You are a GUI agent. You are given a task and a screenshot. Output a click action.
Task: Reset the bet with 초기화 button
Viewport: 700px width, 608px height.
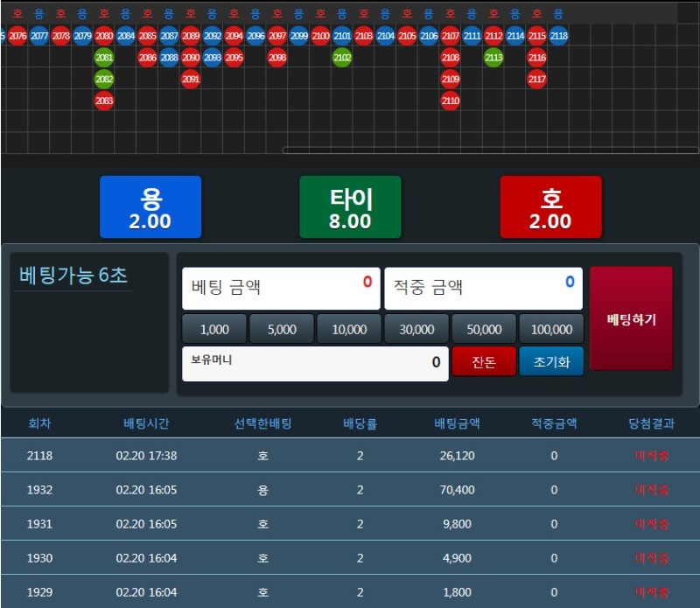551,361
